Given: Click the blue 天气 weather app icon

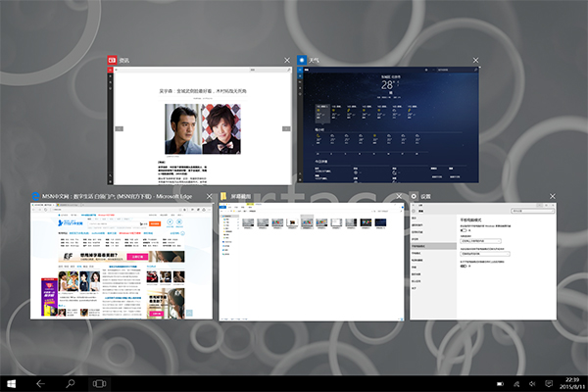Looking at the screenshot, I should point(302,60).
